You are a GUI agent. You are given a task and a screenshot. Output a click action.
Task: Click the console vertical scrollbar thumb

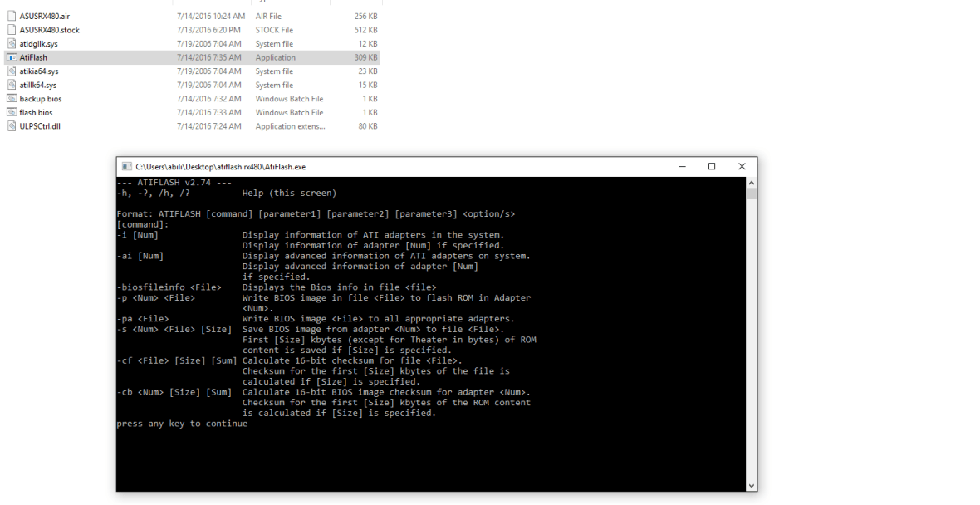click(x=752, y=194)
